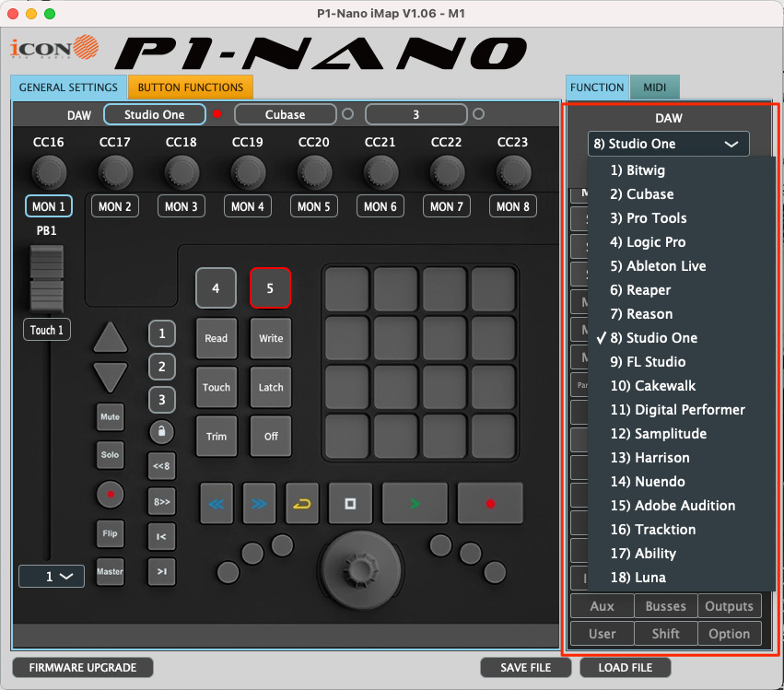This screenshot has height=690, width=784.
Task: Open the MIDI tab
Action: click(x=654, y=87)
